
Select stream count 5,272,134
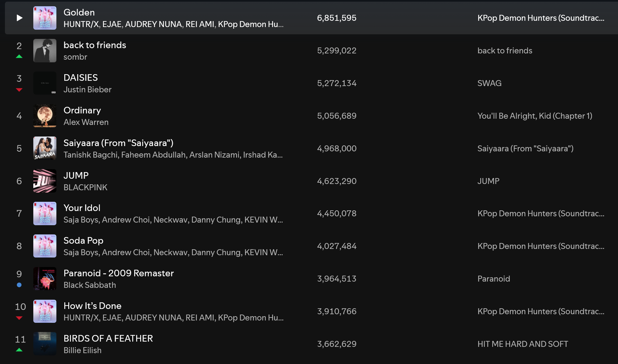coord(337,83)
